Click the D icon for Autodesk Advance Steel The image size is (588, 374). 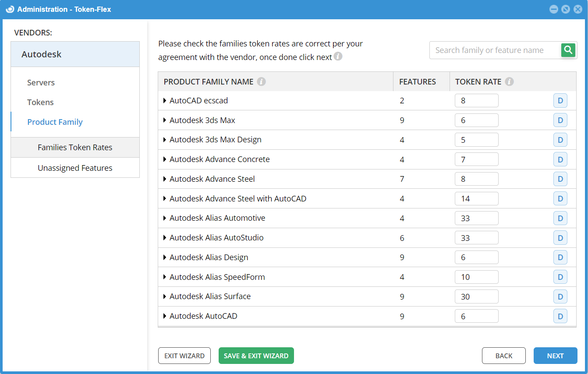click(560, 179)
